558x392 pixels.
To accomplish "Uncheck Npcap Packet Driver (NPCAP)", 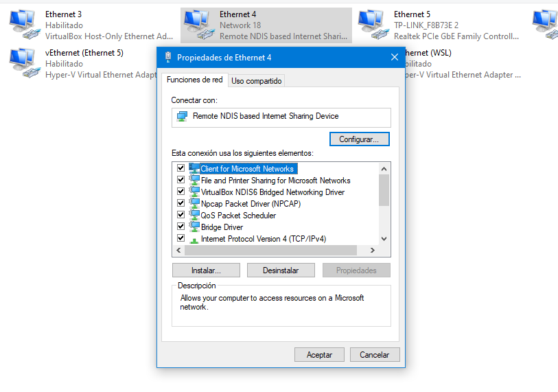I will pos(181,203).
